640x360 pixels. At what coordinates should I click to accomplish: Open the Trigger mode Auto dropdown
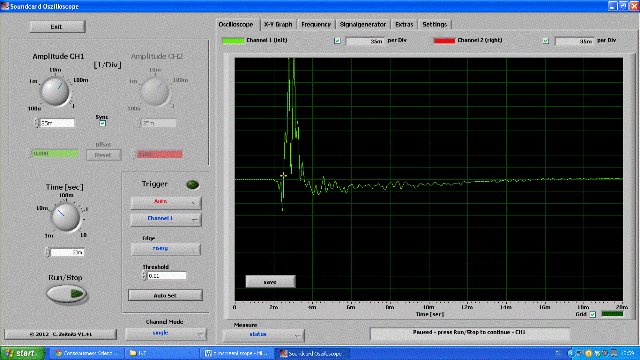pyautogui.click(x=166, y=202)
